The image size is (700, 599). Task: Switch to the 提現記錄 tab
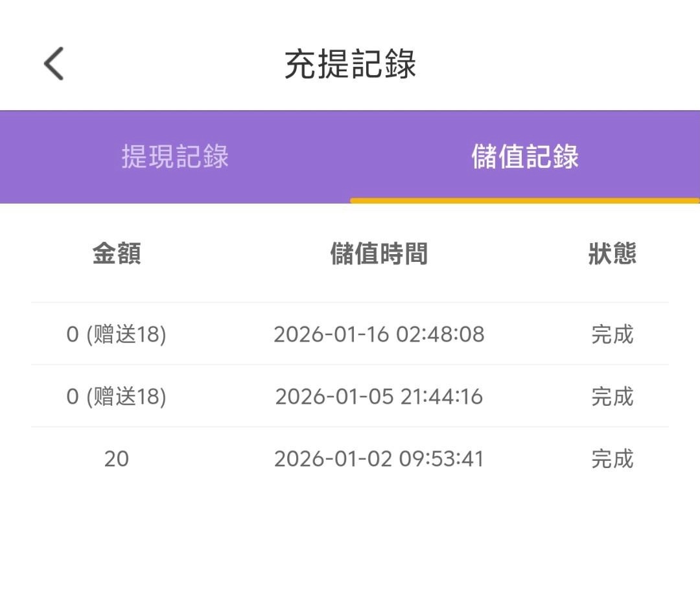175,157
